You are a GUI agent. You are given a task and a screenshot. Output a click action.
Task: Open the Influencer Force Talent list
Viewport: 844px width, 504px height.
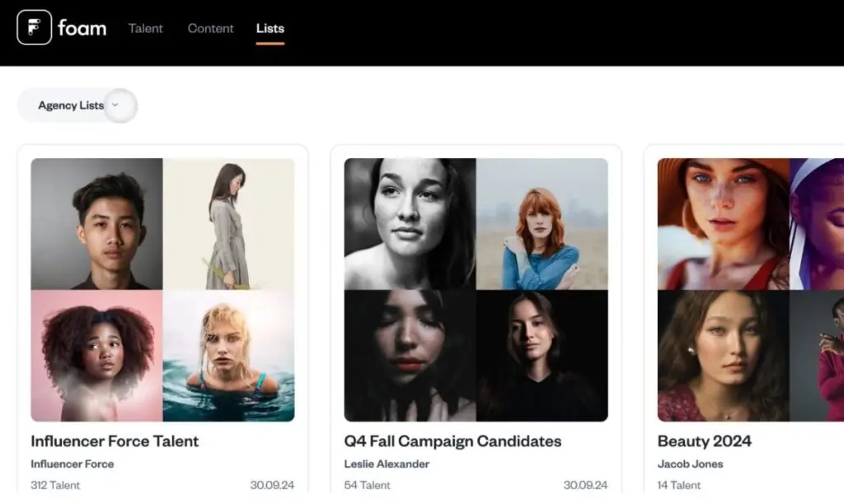tap(114, 441)
